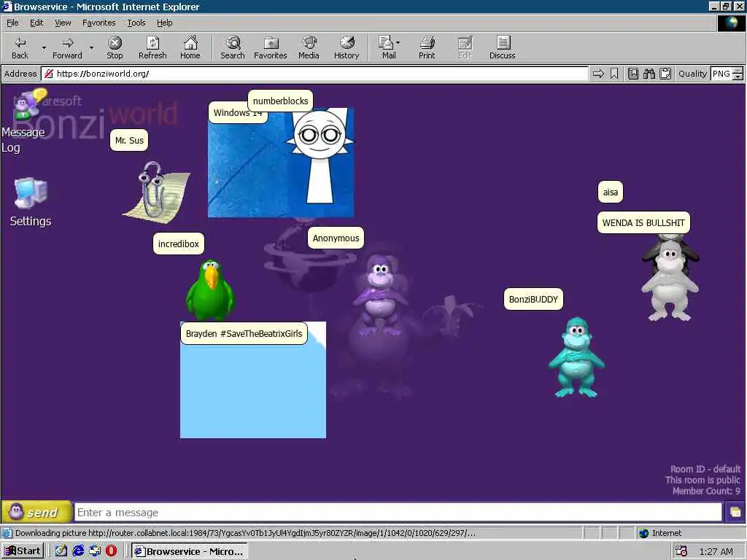Click the Show Desktop quick launch icon

point(61,551)
